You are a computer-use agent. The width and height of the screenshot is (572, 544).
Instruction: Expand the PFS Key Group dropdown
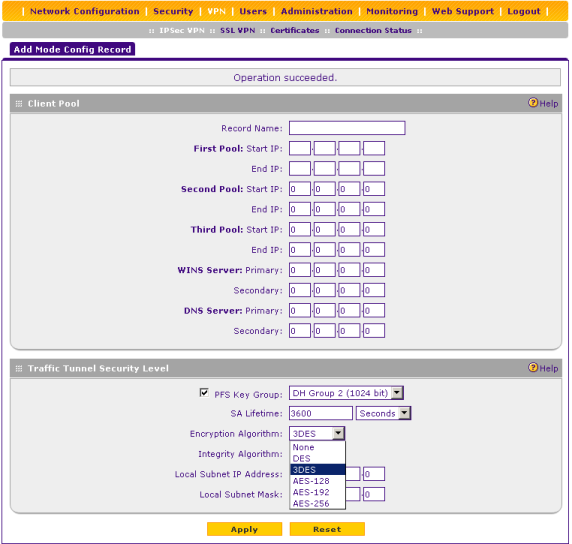click(397, 393)
